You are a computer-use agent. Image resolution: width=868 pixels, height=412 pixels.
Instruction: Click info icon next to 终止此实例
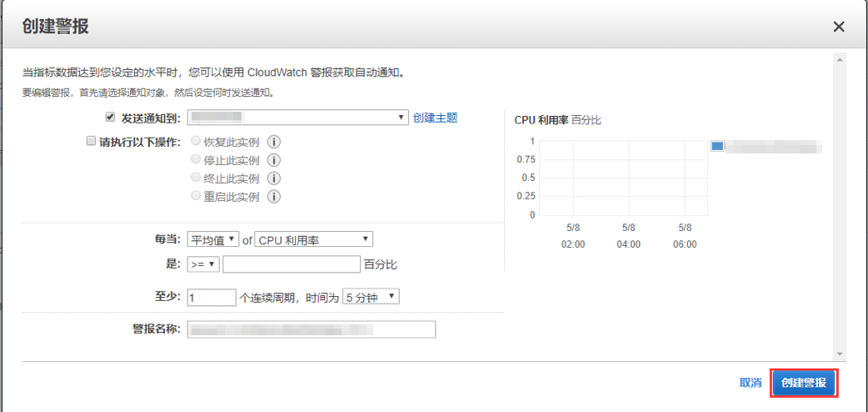click(273, 178)
